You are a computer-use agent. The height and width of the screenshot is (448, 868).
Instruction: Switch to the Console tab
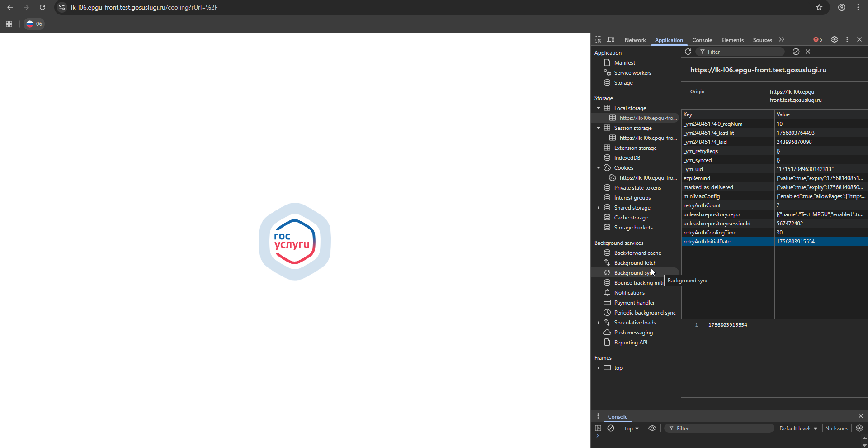702,40
